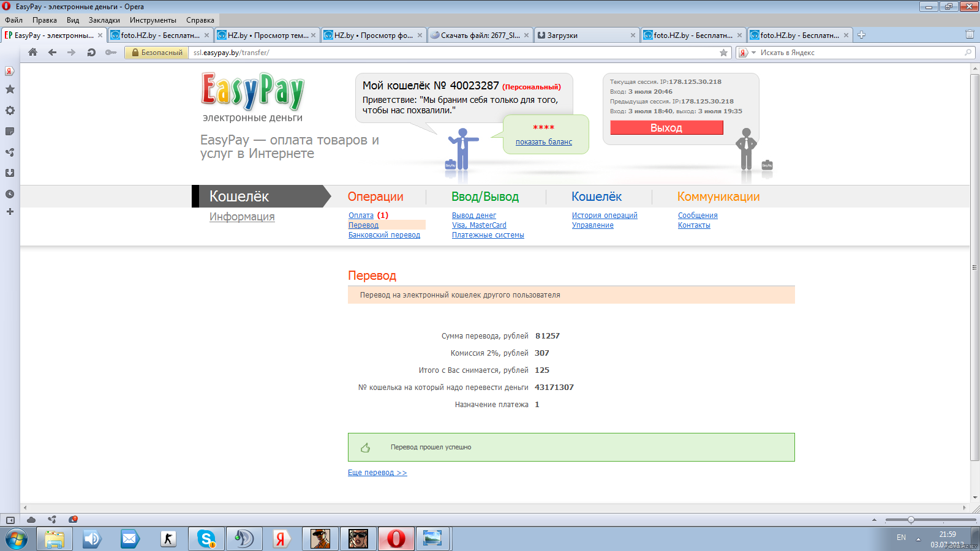Viewport: 980px width, 551px height.
Task: Open Skype from the taskbar
Action: tap(206, 539)
